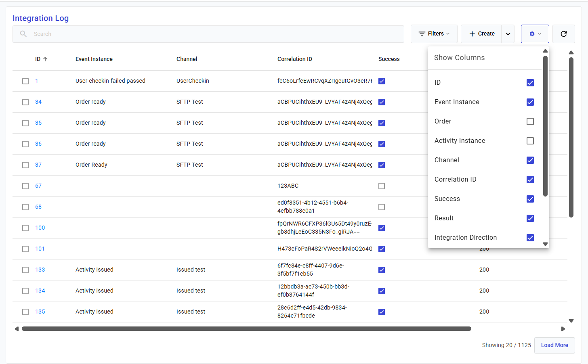Open the Filters dropdown
Screen dimensions: 588x364
click(x=434, y=34)
